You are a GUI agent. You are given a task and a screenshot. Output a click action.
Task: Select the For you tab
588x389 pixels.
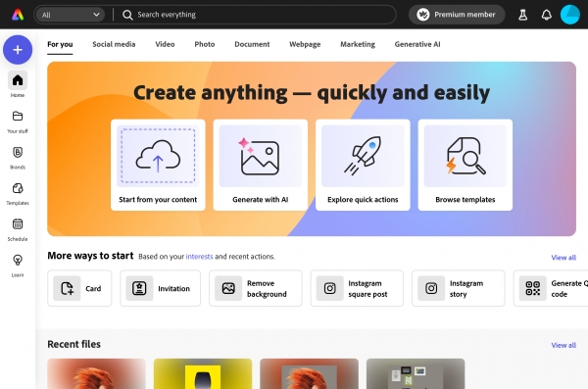pos(60,44)
